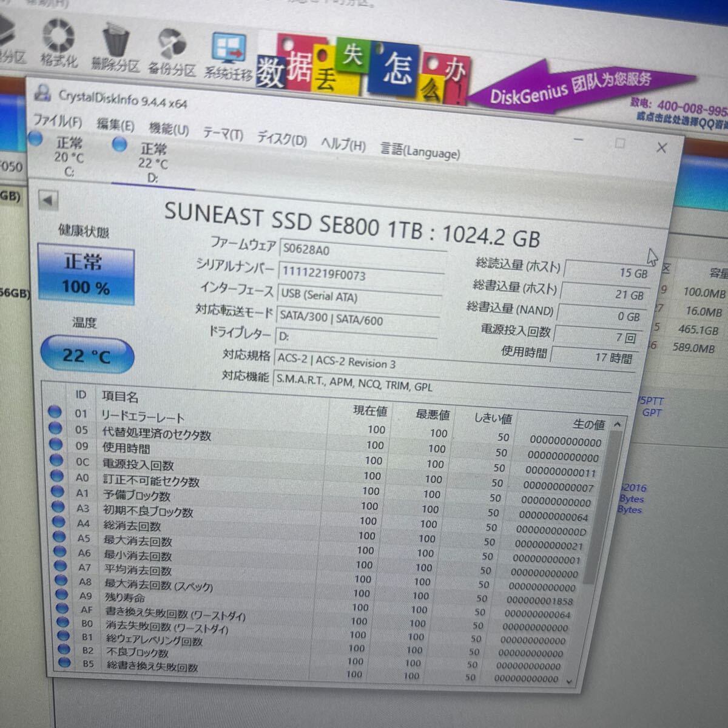This screenshot has width=728, height=728.
Task: Click the transfer mode field SATA/300 | SATA/600
Action: [x=357, y=319]
